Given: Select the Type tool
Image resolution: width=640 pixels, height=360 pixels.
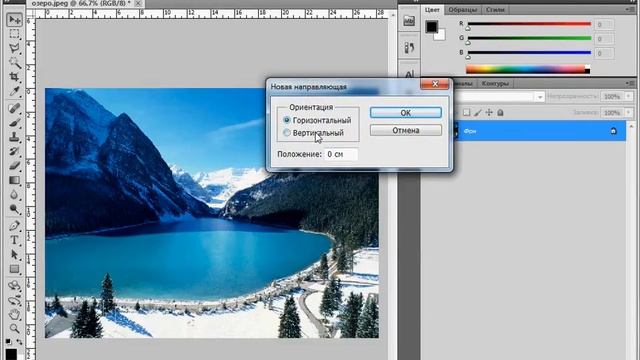Looking at the screenshot, I should (x=14, y=240).
